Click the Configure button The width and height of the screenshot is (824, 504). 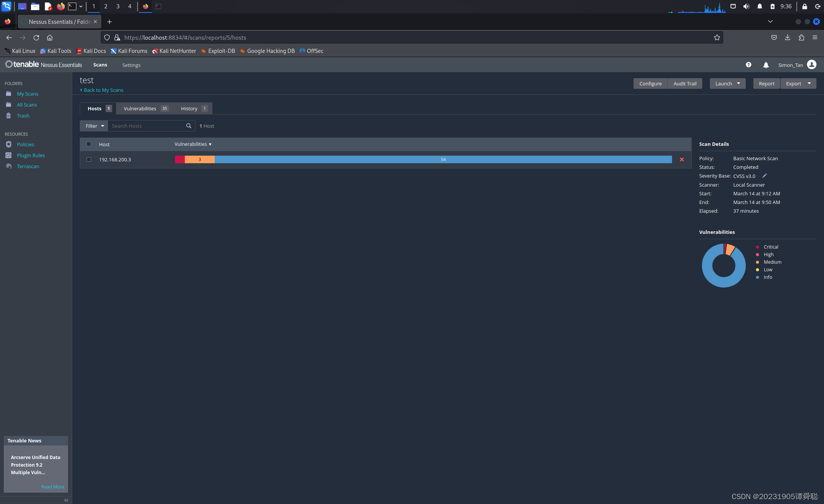pos(651,83)
